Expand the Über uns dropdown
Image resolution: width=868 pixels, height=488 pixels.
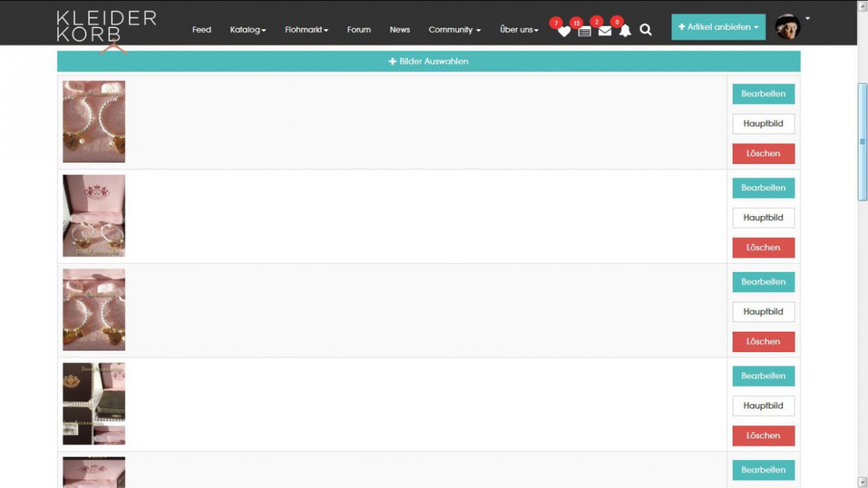coord(519,30)
